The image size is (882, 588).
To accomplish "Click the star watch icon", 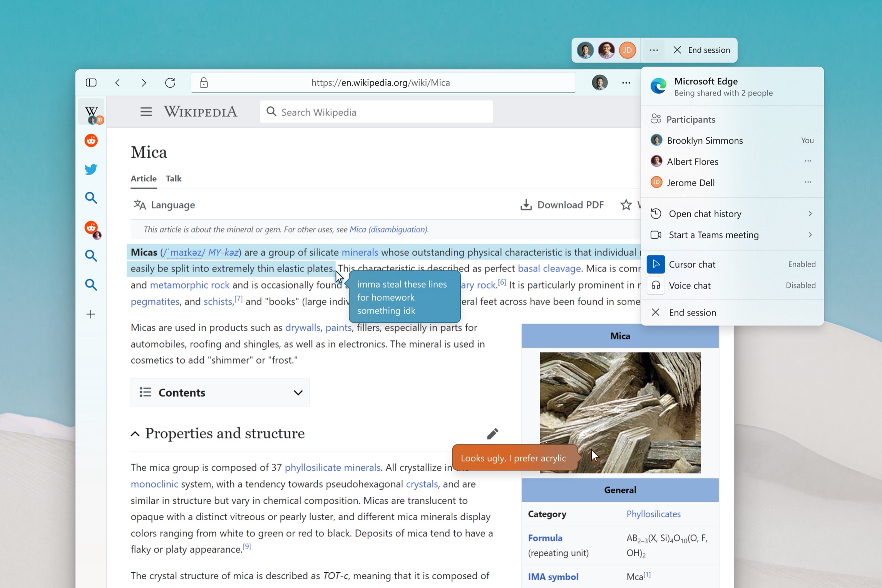I will 626,204.
